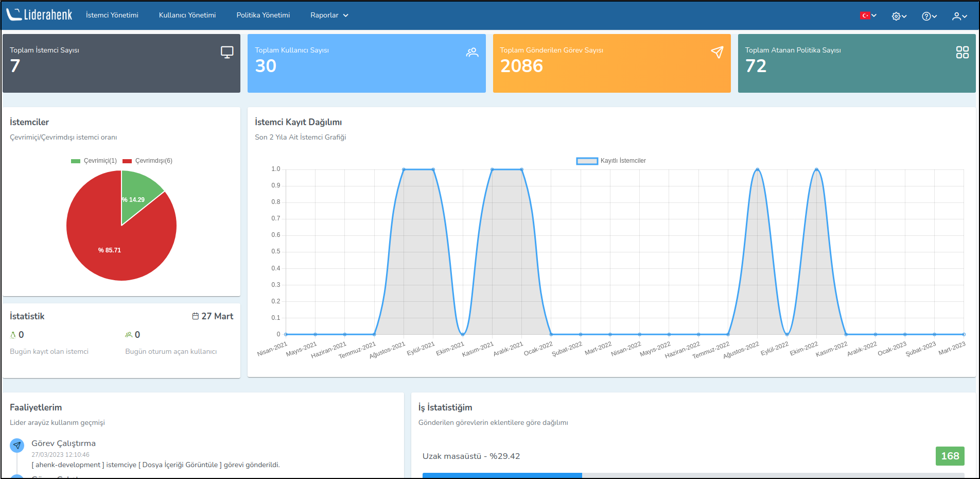Toggle the Çevrimdışı(6) legend item
This screenshot has width=980, height=479.
(148, 161)
